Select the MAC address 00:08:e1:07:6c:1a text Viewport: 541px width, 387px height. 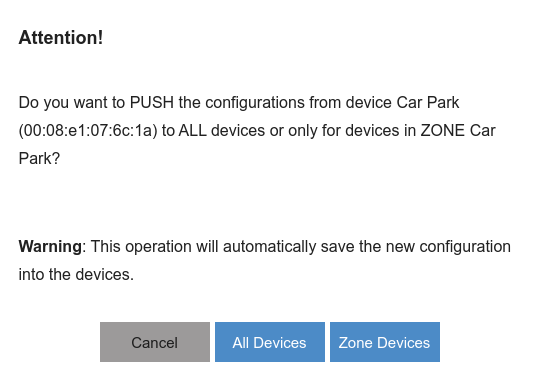[x=88, y=131]
